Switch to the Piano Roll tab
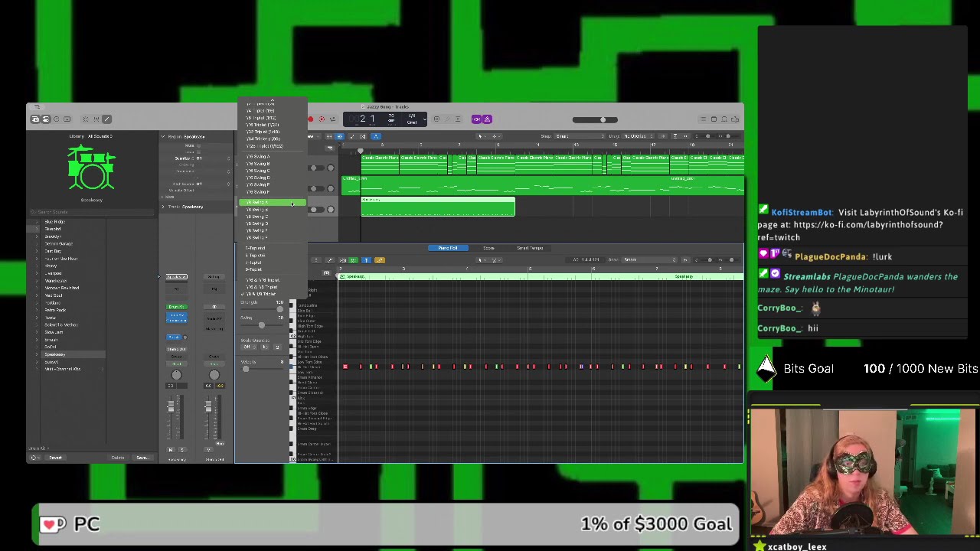980x551 pixels. click(448, 248)
